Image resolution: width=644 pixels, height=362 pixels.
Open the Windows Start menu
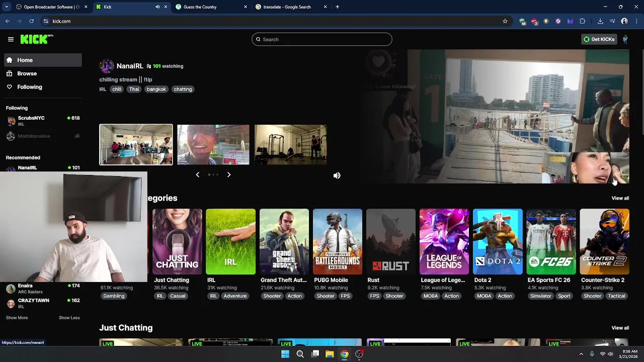285,354
